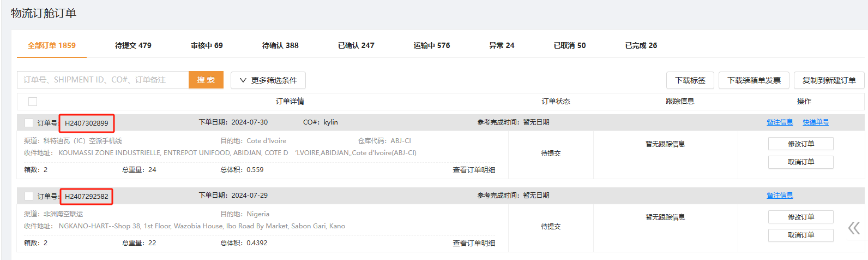Click 取消订单 for order H2407292582
Image resolution: width=868 pixels, height=260 pixels.
pyautogui.click(x=800, y=235)
